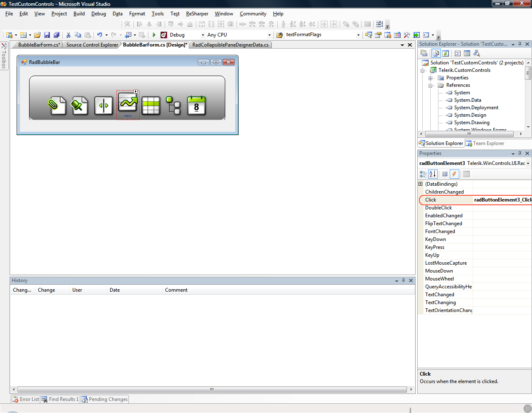Click the Date column header in History

click(135, 290)
